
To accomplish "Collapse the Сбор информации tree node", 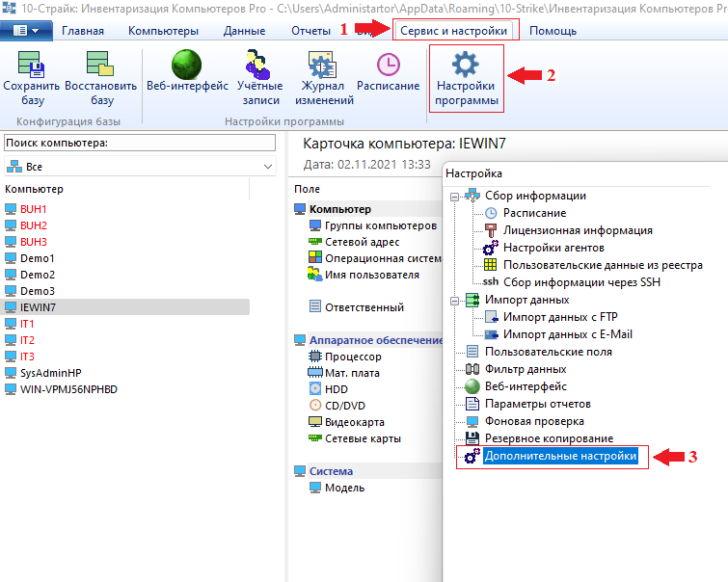I will (455, 197).
